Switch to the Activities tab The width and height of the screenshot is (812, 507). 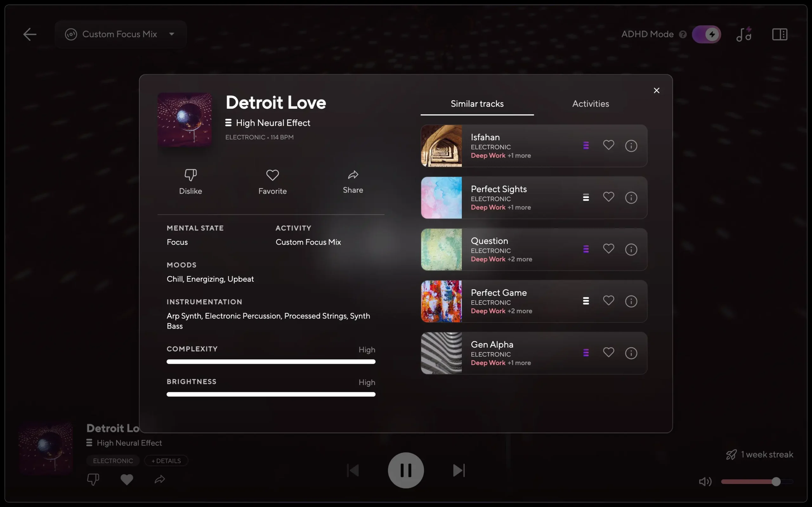coord(590,104)
